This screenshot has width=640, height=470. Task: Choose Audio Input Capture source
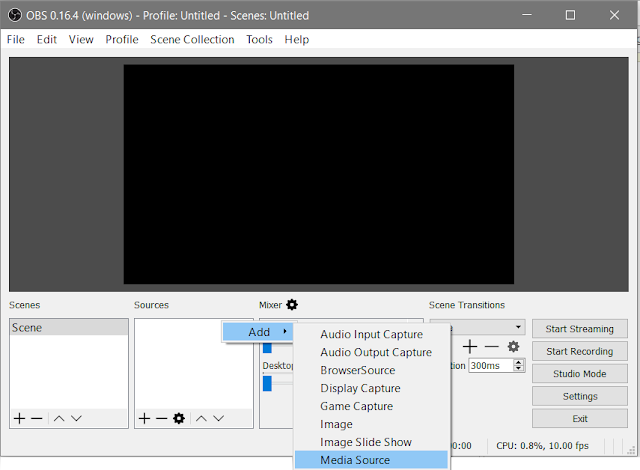point(371,334)
